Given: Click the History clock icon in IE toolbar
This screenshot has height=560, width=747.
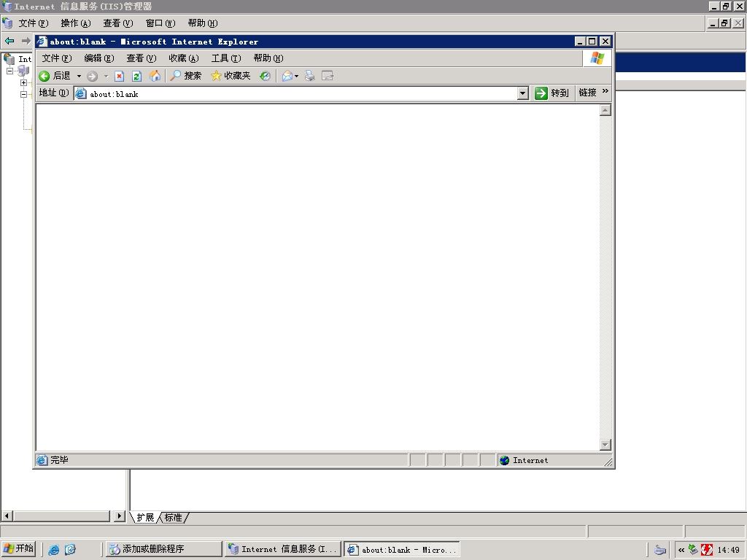Looking at the screenshot, I should (x=265, y=76).
